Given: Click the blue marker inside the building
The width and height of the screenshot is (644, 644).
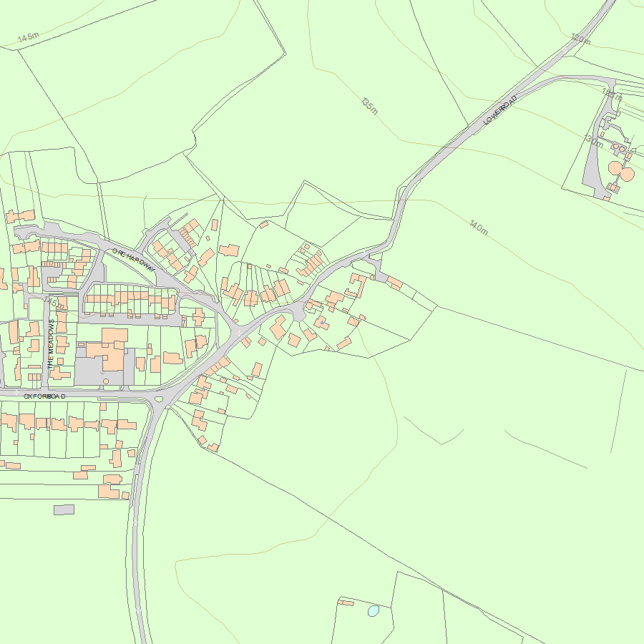Looking at the screenshot, I should coord(323,323).
